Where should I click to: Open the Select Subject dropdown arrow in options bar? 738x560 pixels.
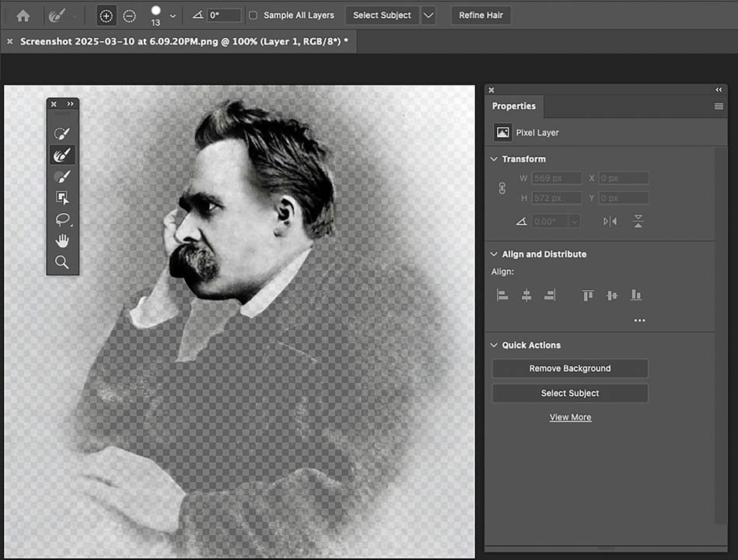coord(428,16)
